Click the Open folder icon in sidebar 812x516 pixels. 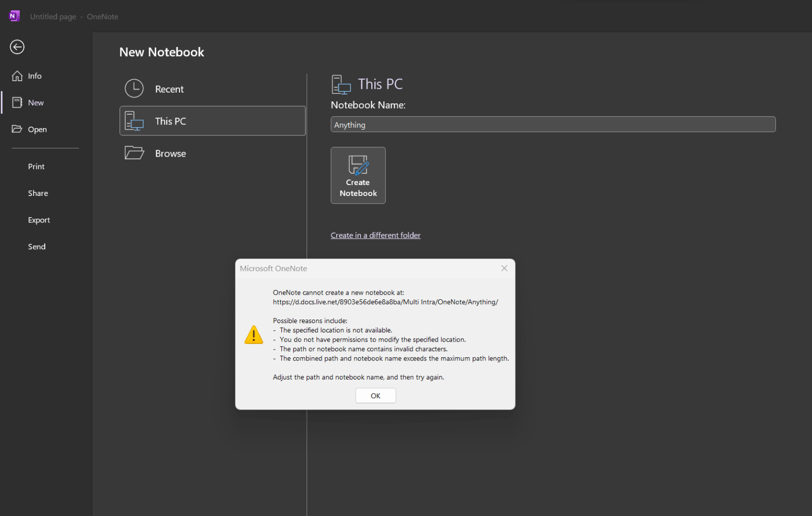click(x=17, y=129)
